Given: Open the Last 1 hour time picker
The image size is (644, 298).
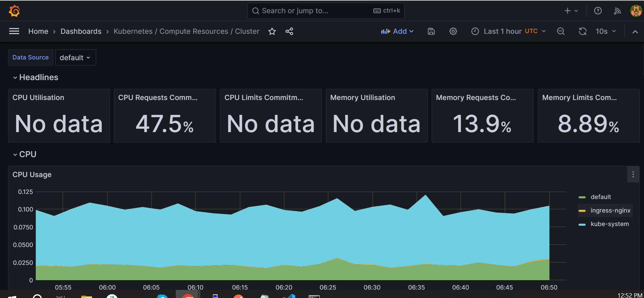Looking at the screenshot, I should tap(508, 31).
